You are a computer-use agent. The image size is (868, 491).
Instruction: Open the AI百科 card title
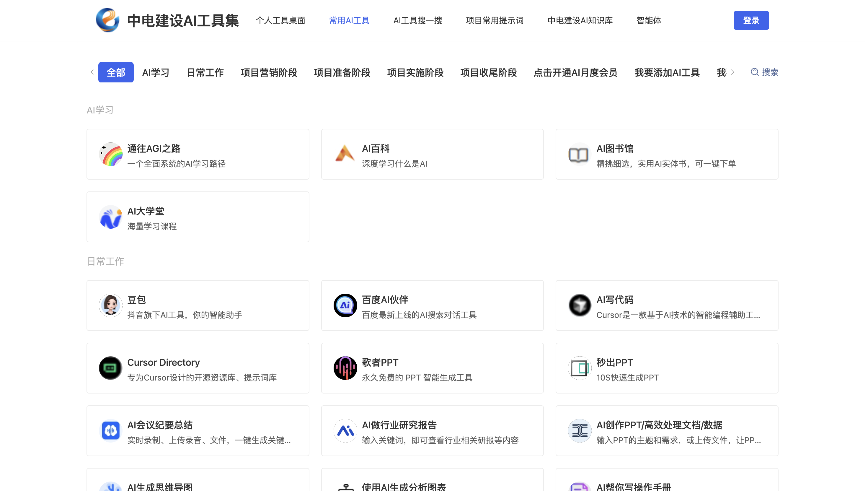(x=377, y=149)
